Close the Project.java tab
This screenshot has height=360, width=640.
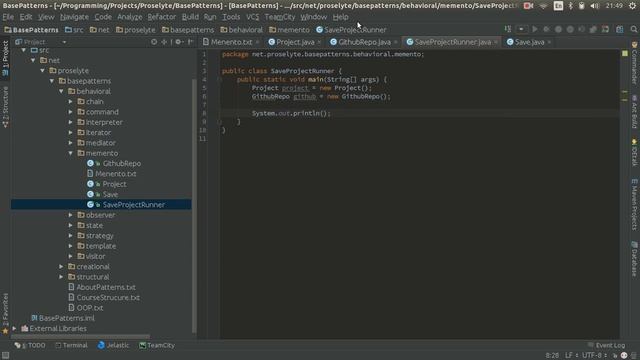319,42
